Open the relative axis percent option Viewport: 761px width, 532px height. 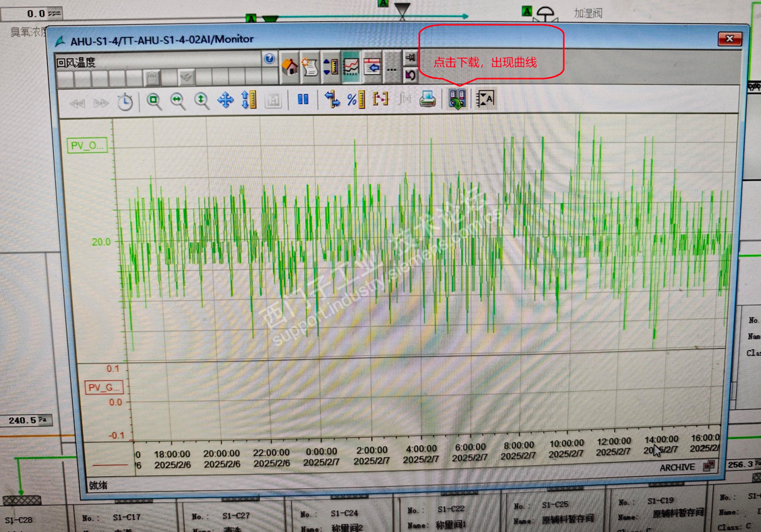[x=355, y=100]
